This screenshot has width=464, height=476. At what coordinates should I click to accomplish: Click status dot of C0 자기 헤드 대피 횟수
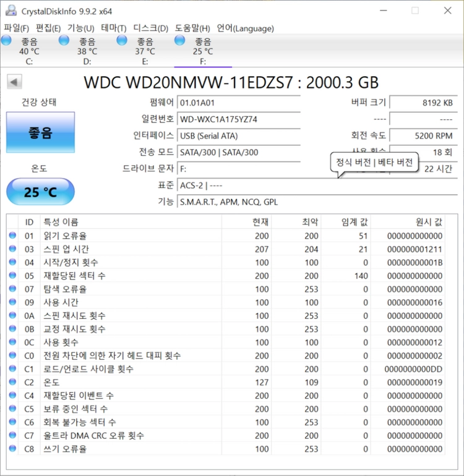[x=12, y=355]
